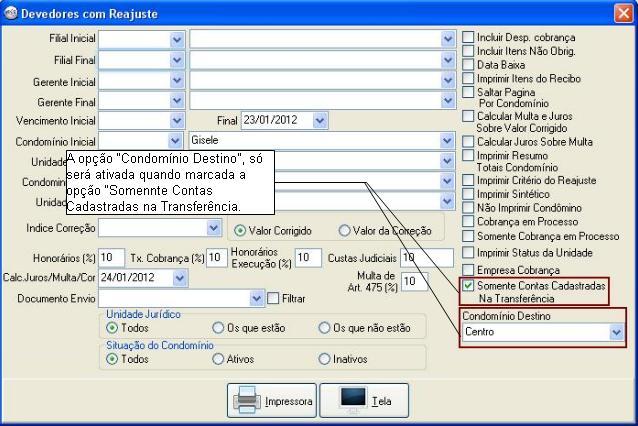
Task: Expand the Documento Envio dropdown
Action: [257, 298]
